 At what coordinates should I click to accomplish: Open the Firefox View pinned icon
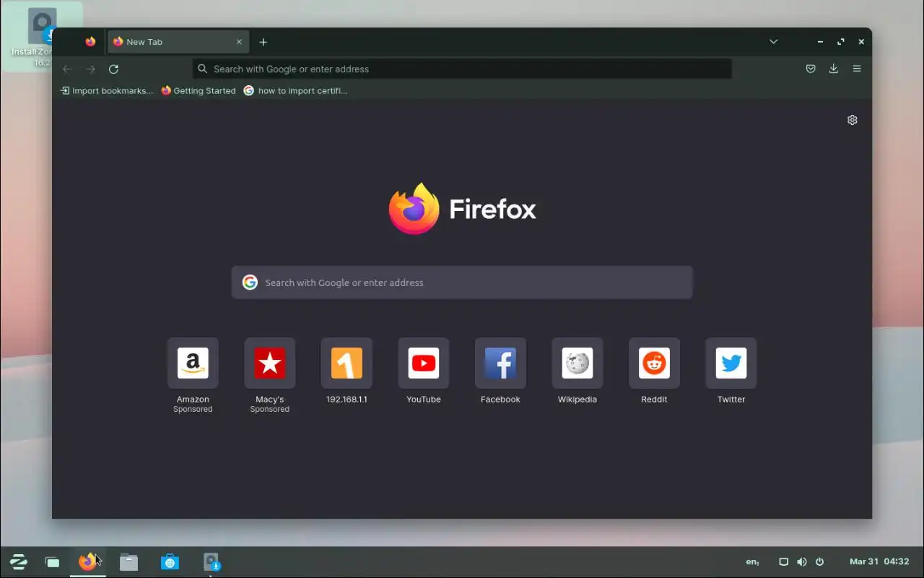point(90,42)
